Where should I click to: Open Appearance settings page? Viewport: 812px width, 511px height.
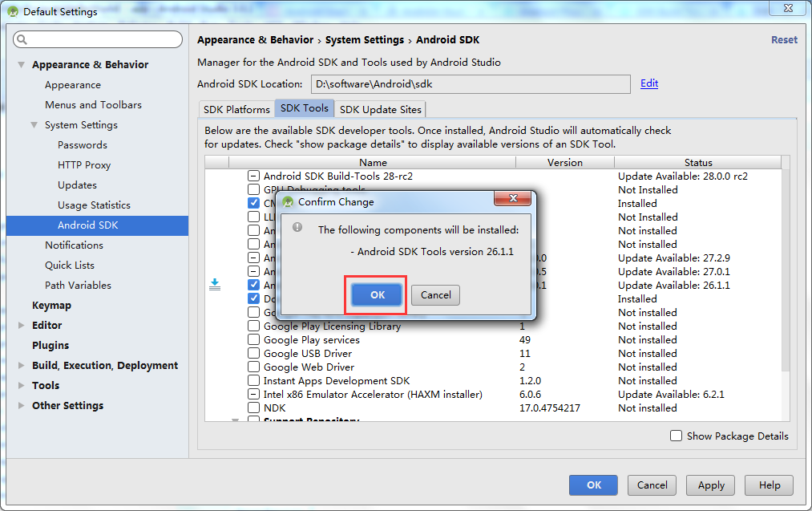coord(73,85)
